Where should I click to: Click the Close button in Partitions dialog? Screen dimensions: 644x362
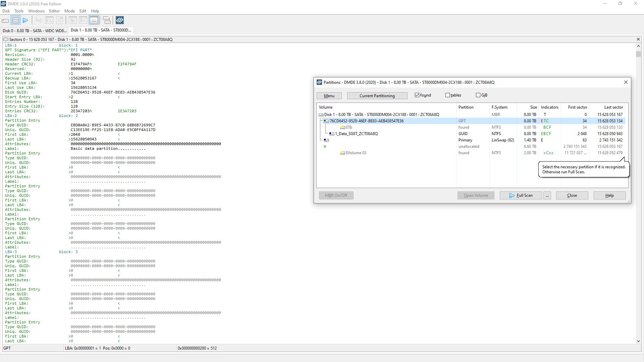572,195
